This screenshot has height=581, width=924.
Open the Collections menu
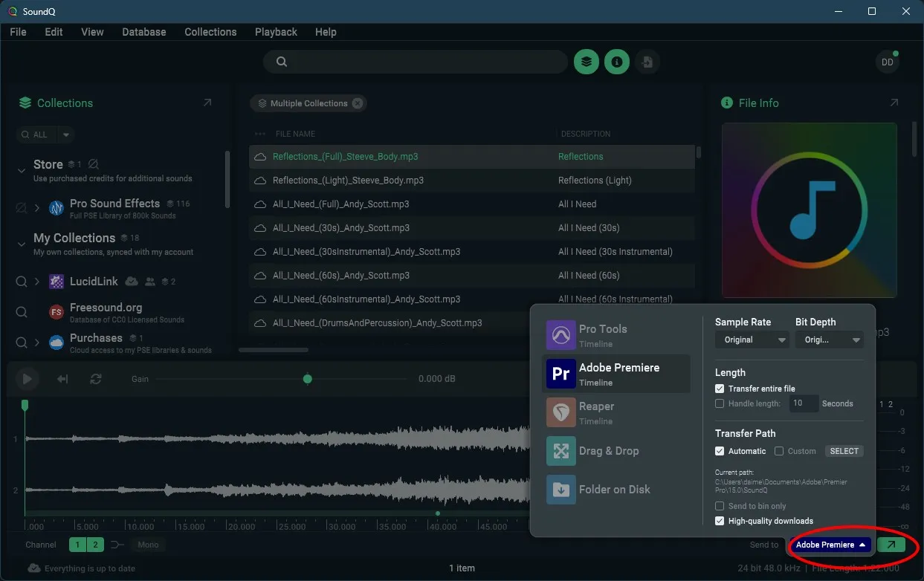tap(210, 32)
